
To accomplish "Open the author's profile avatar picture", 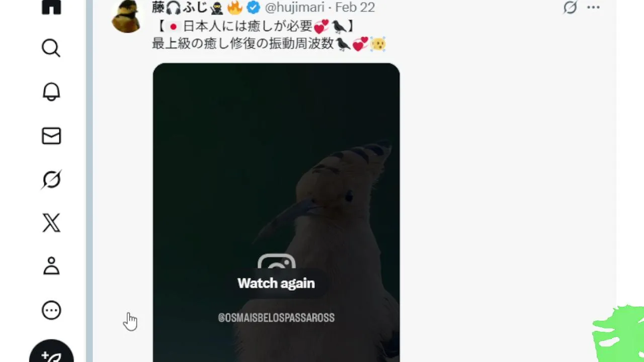I will point(126,16).
